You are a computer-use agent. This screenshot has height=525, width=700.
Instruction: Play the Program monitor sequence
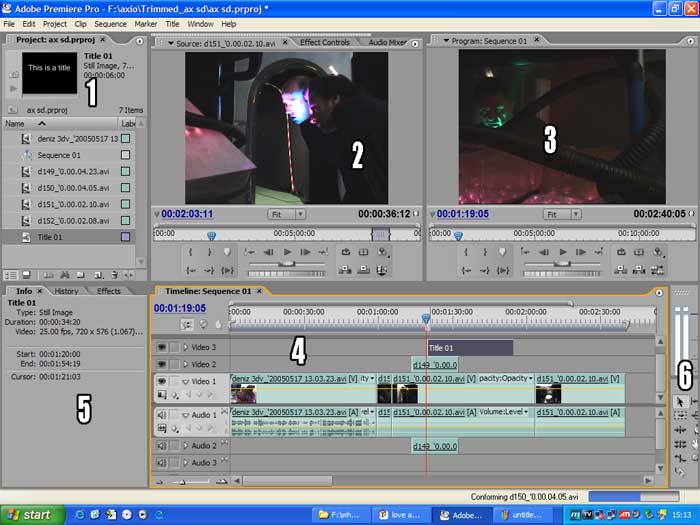pyautogui.click(x=563, y=252)
